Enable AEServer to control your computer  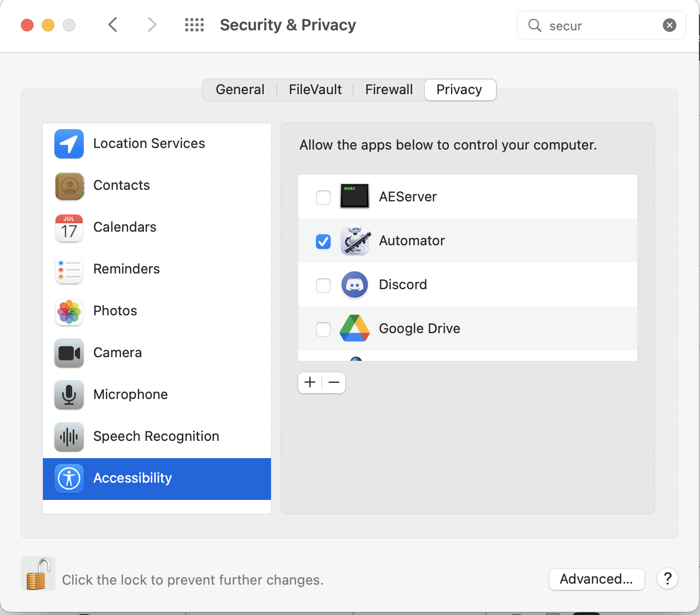pyautogui.click(x=323, y=197)
